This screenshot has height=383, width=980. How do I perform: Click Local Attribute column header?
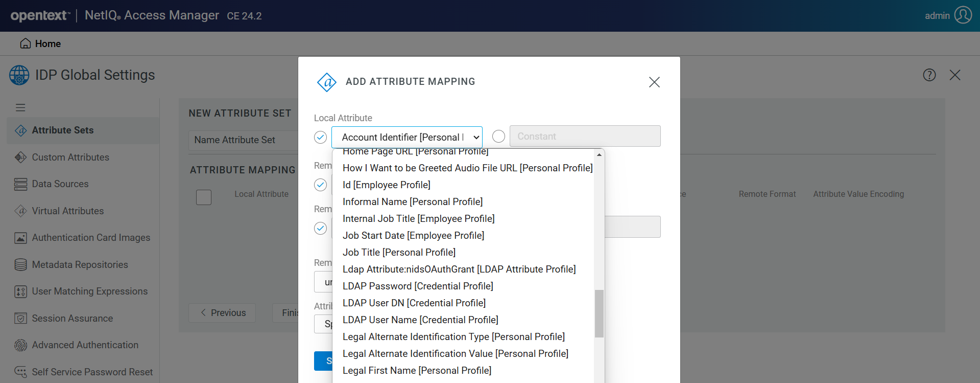(261, 194)
